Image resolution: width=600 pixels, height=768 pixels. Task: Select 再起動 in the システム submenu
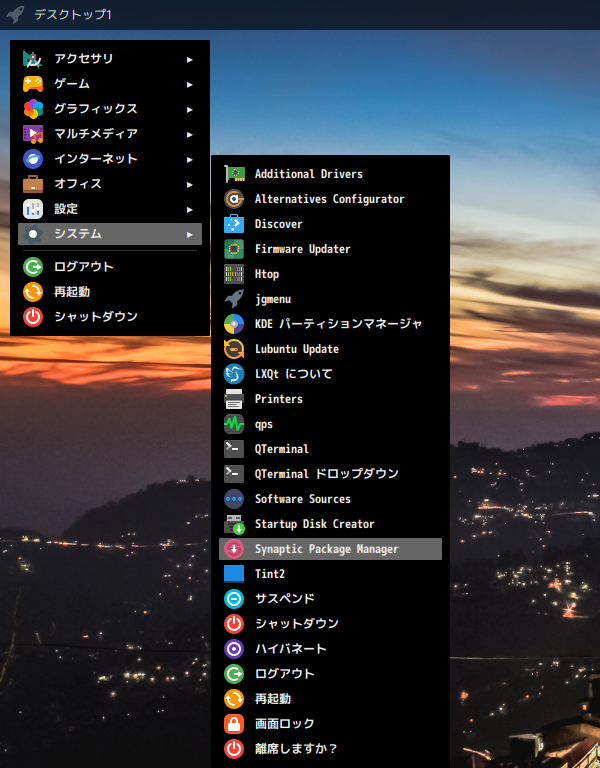tap(330, 699)
